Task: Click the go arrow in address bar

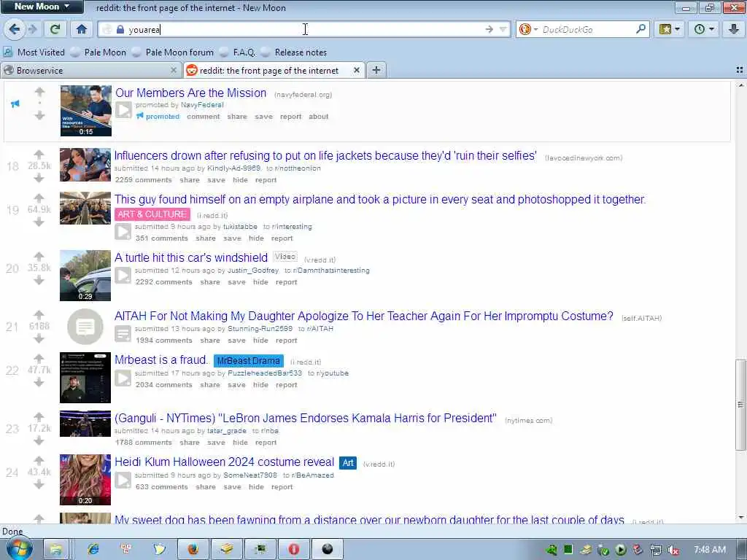Action: pos(489,29)
